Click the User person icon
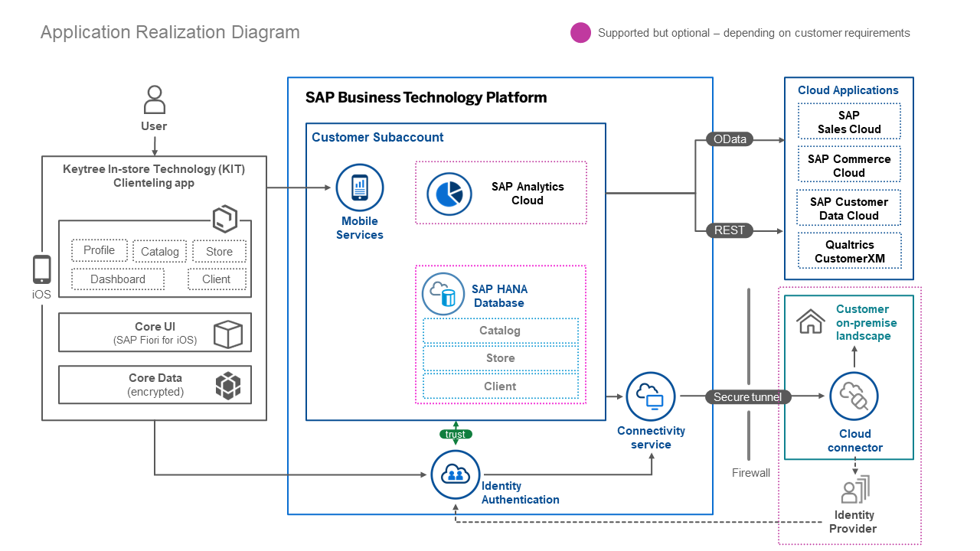The height and width of the screenshot is (551, 980). [x=155, y=99]
